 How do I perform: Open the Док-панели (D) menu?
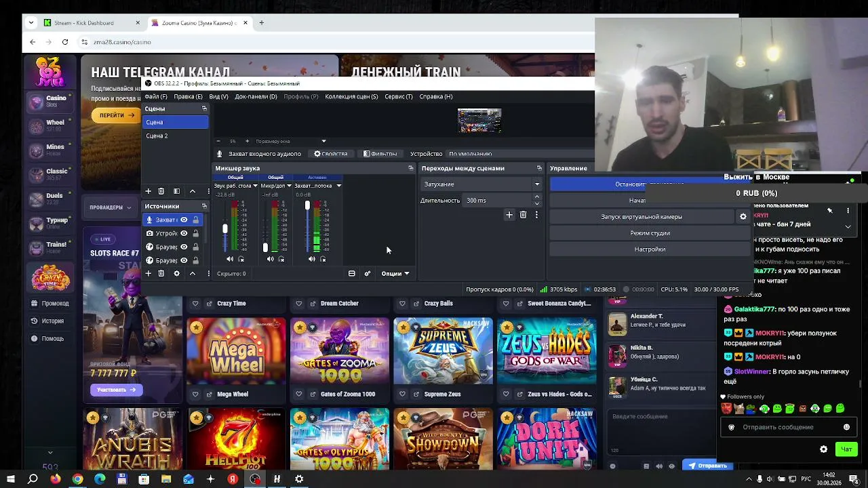[256, 96]
